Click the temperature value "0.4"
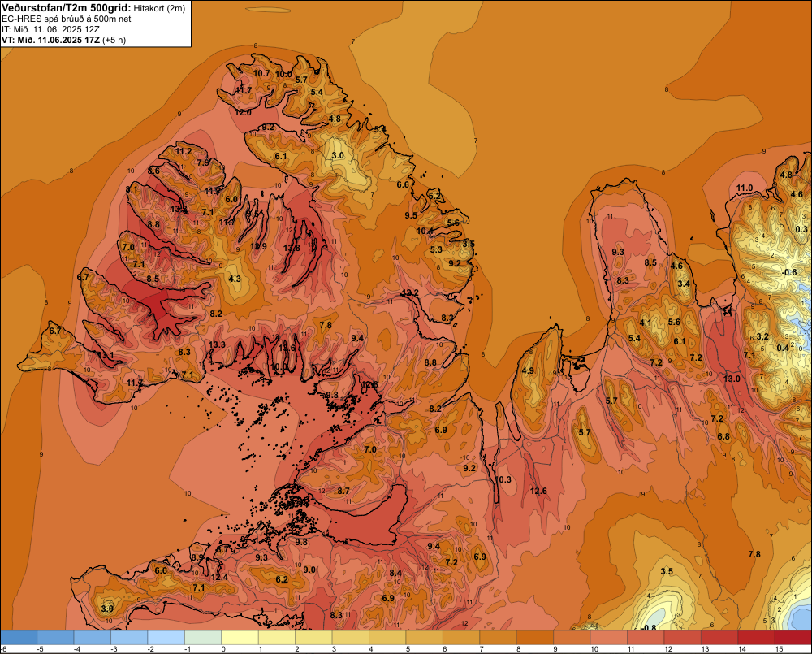This screenshot has height=654, width=812. pyautogui.click(x=783, y=348)
